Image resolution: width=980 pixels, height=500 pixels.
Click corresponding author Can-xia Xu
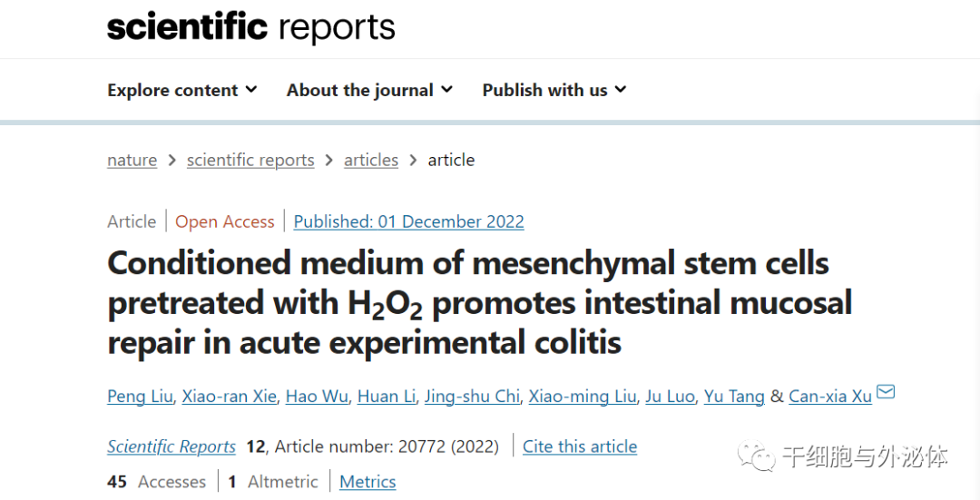(x=830, y=397)
